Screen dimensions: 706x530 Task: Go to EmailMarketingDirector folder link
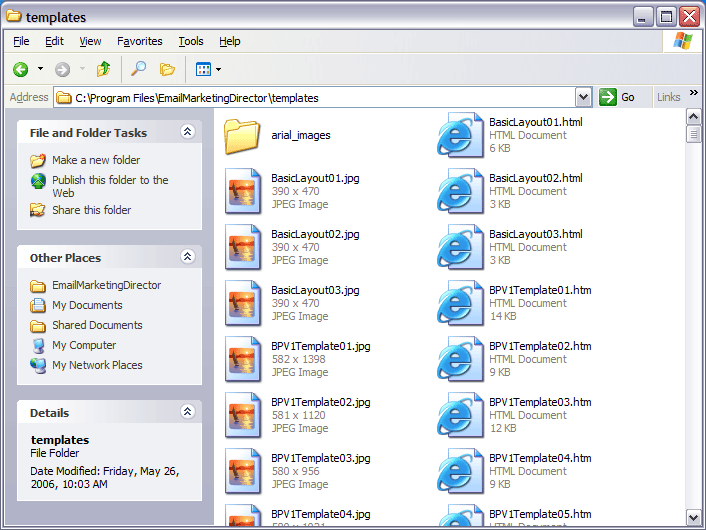tap(106, 285)
